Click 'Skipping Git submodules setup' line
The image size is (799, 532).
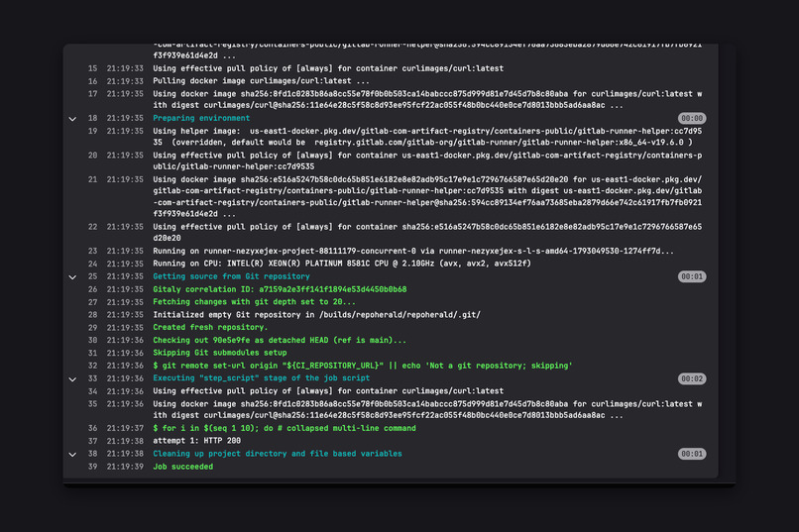point(220,353)
